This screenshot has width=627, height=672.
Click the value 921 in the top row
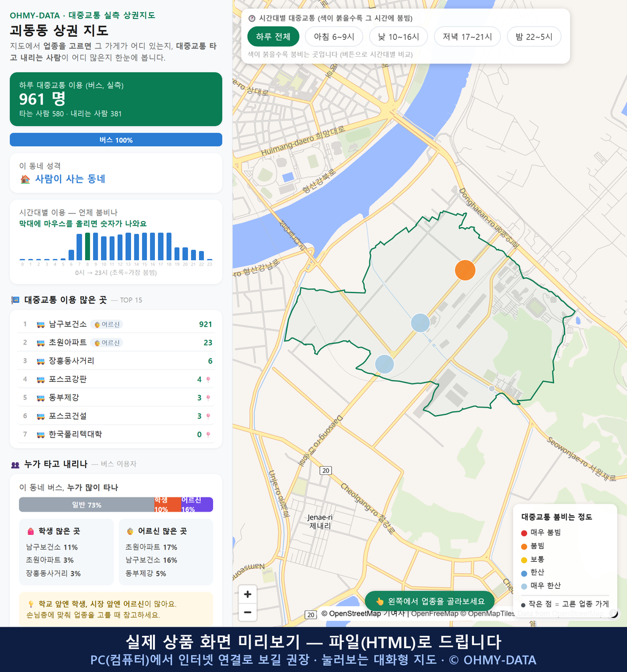tap(205, 324)
